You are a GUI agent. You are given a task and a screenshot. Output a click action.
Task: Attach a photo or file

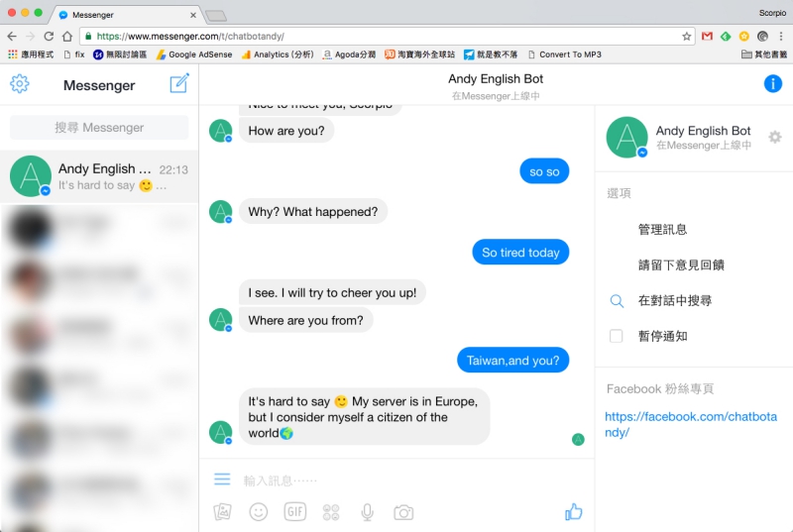(222, 512)
